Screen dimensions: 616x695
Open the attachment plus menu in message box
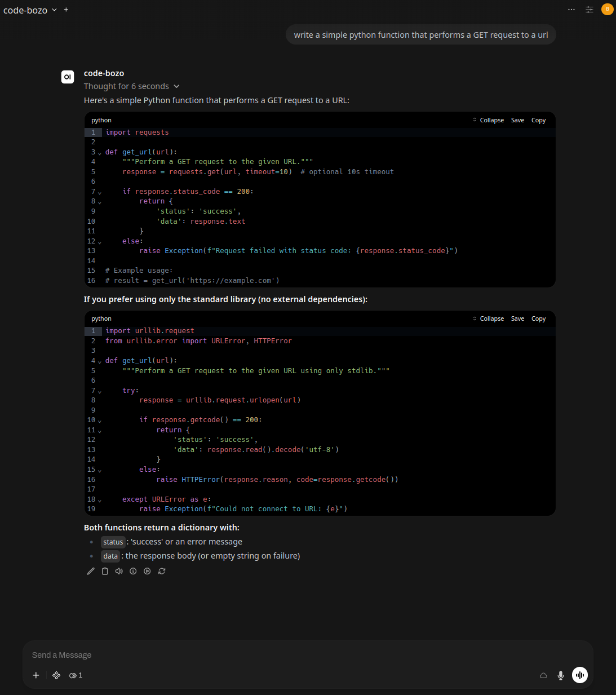click(x=36, y=675)
